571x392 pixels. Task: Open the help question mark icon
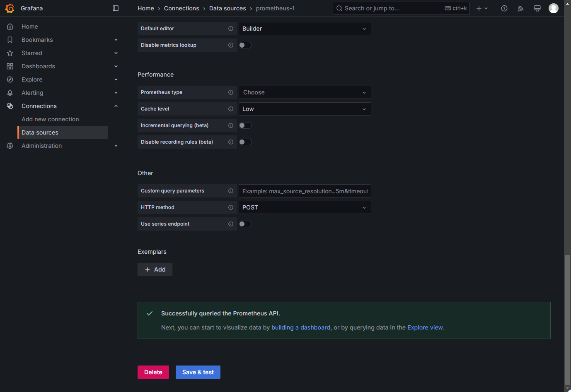click(504, 8)
